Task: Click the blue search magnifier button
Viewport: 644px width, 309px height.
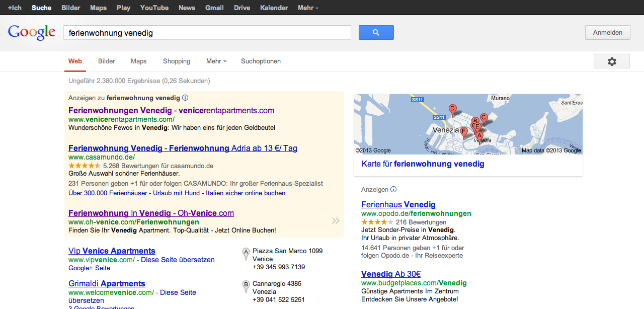Action: (376, 33)
